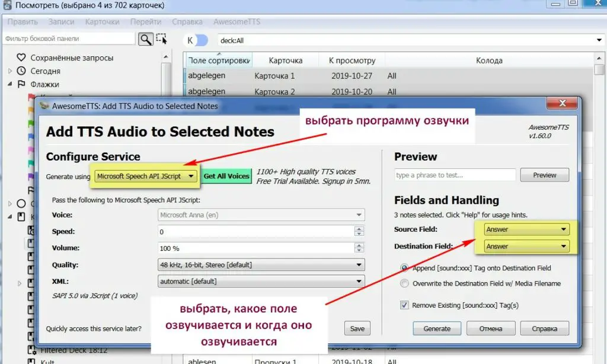Click the Get All Voices button
Image resolution: width=607 pixels, height=364 pixels.
point(226,176)
